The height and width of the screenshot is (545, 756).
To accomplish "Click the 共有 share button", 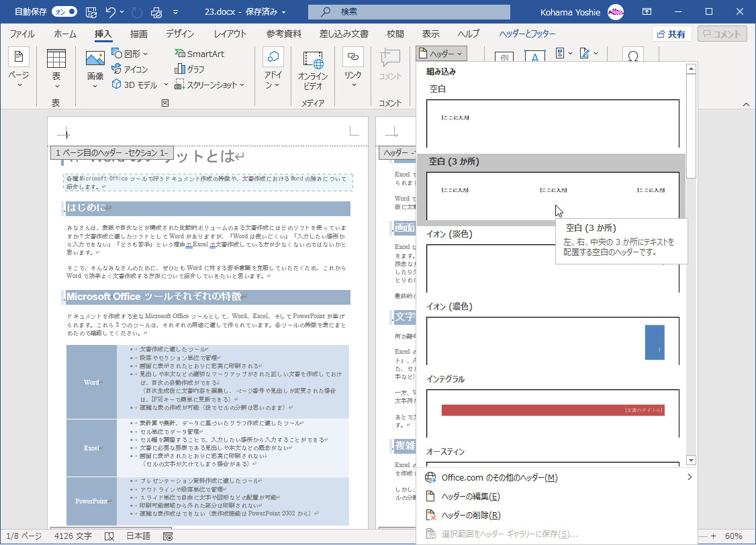I will [671, 34].
